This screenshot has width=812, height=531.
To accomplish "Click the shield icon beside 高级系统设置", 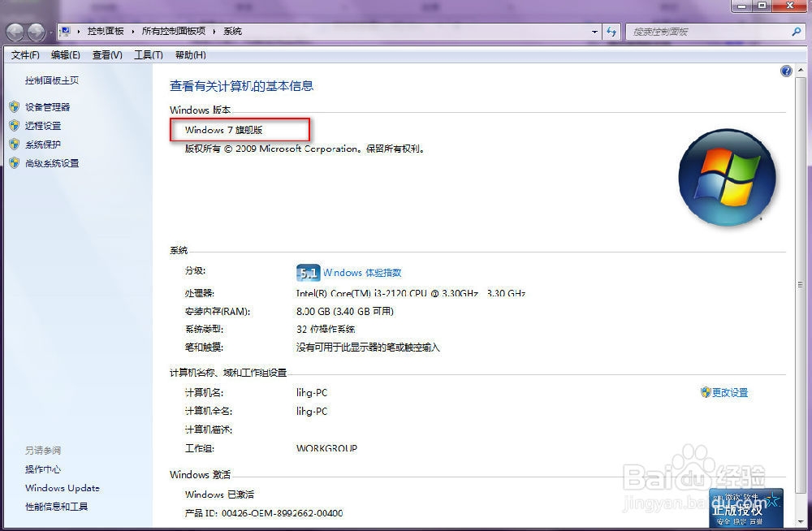I will tap(15, 163).
